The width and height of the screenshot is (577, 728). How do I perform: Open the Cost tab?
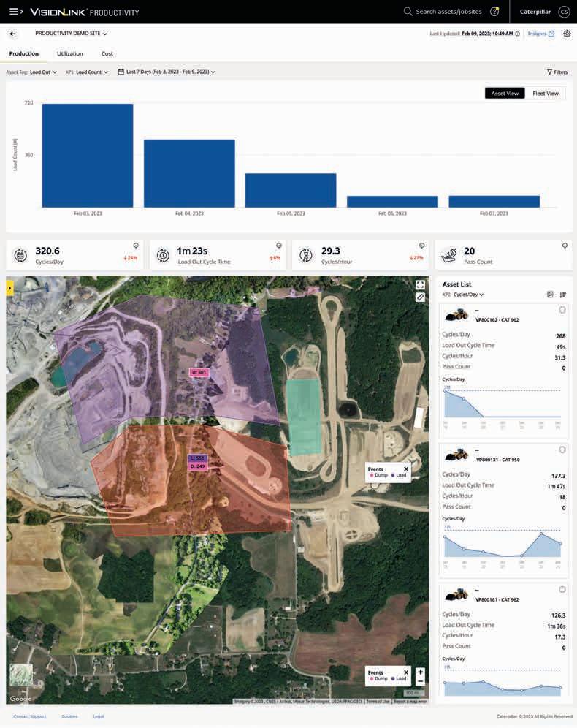107,54
